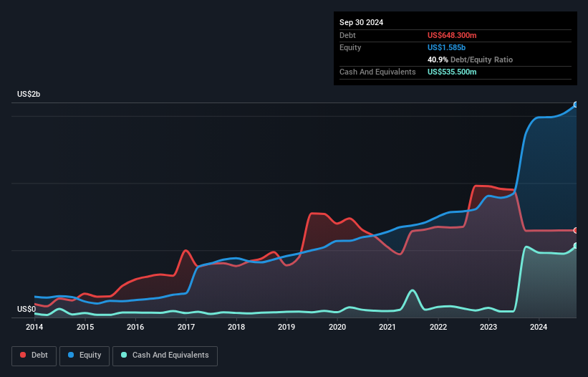The height and width of the screenshot is (377, 588).
Task: Click the 40.9% Debt/Equity Ratio text
Action: pos(470,59)
